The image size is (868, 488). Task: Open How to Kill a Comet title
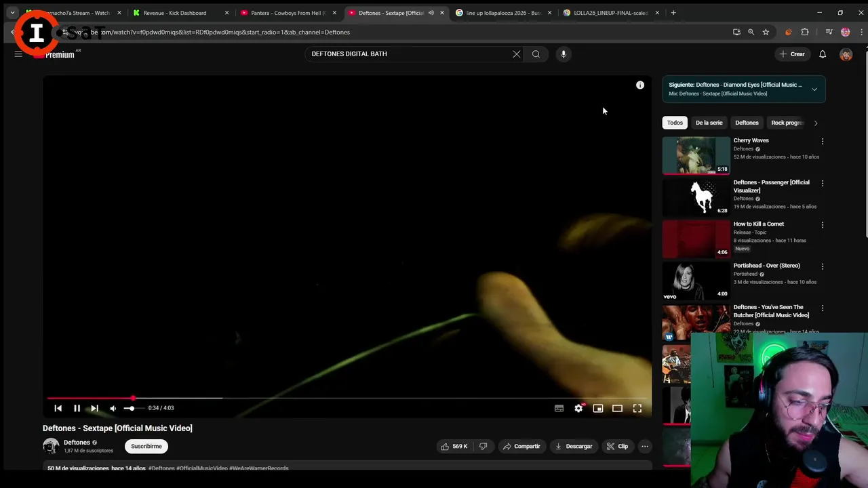(758, 224)
